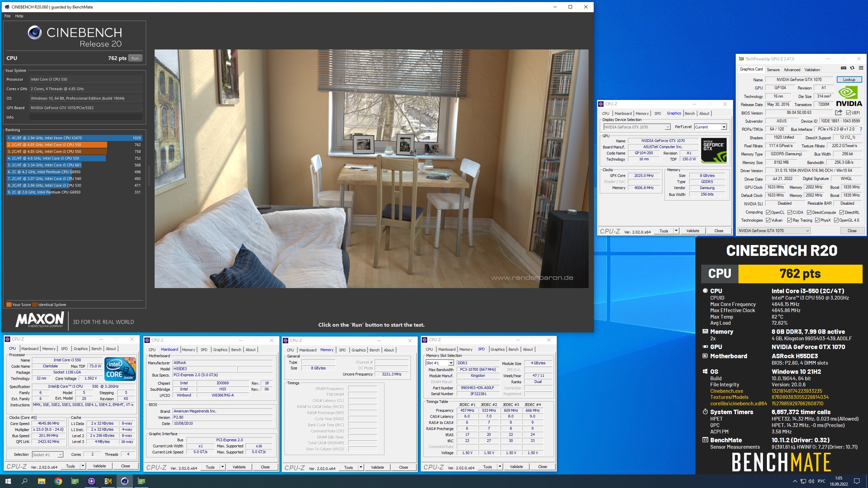Expand Tools arrow in CPU-Z Mainboard-tab window
The width and height of the screenshot is (868, 488).
pyautogui.click(x=222, y=467)
